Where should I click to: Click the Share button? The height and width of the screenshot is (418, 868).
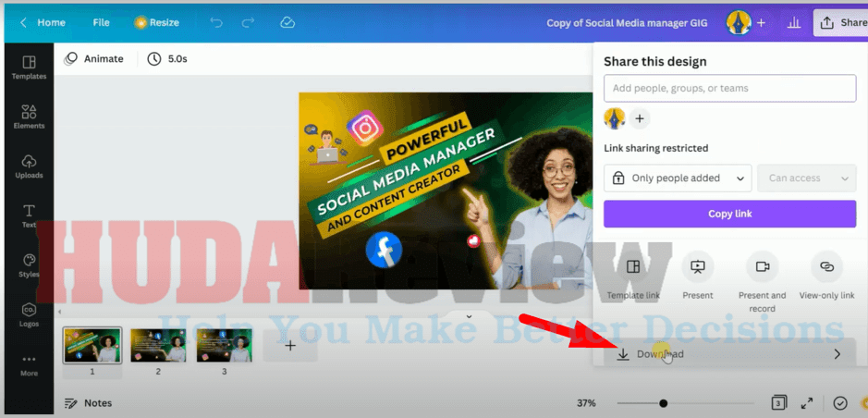841,23
